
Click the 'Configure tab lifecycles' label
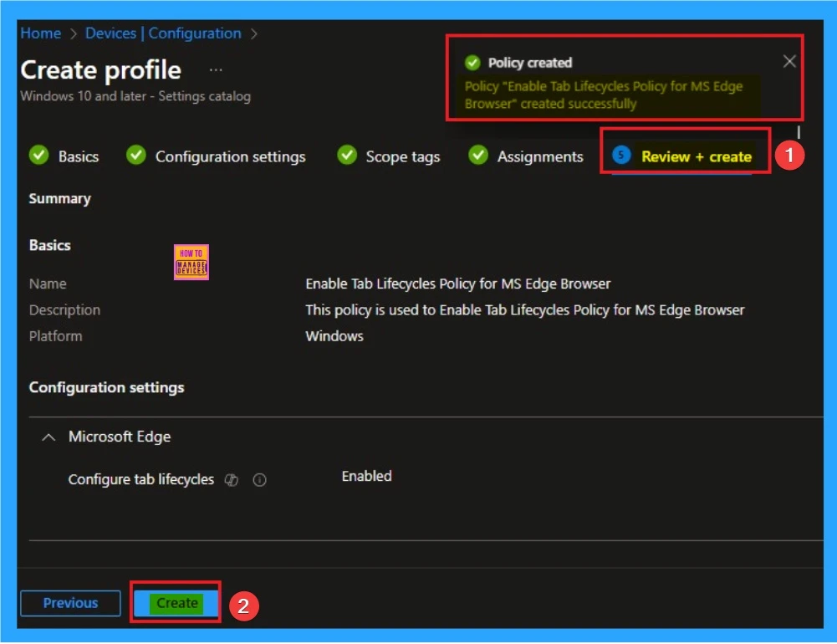point(141,479)
